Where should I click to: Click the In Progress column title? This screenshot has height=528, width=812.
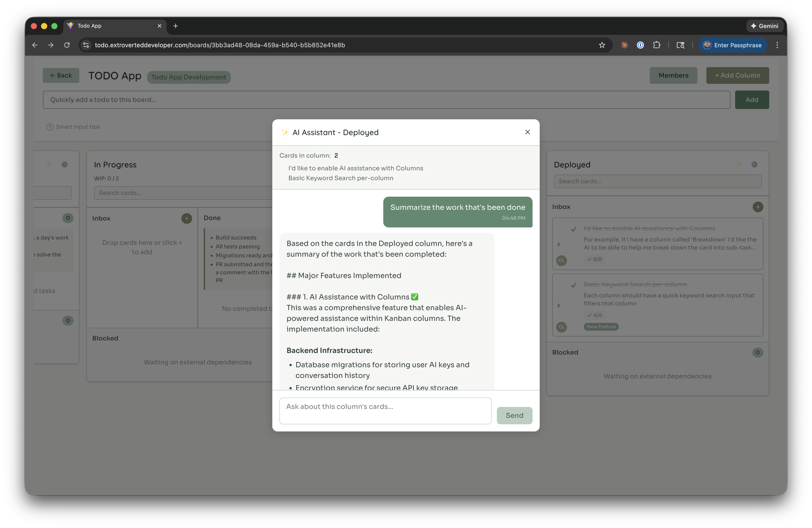(x=115, y=165)
